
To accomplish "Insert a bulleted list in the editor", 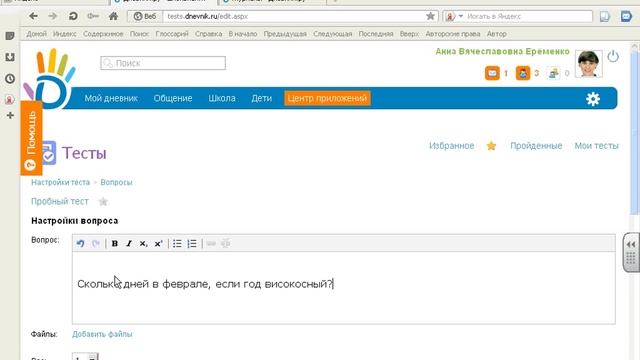I will [177, 243].
